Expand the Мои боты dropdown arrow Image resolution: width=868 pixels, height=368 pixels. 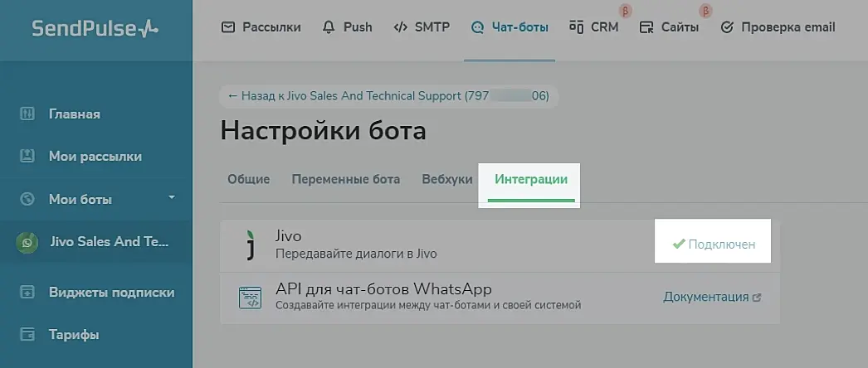tap(172, 197)
